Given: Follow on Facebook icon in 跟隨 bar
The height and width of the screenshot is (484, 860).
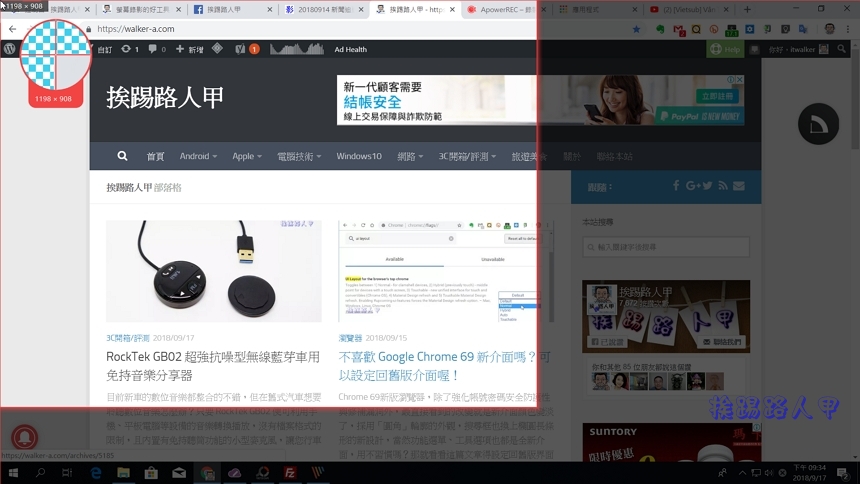Looking at the screenshot, I should click(676, 186).
